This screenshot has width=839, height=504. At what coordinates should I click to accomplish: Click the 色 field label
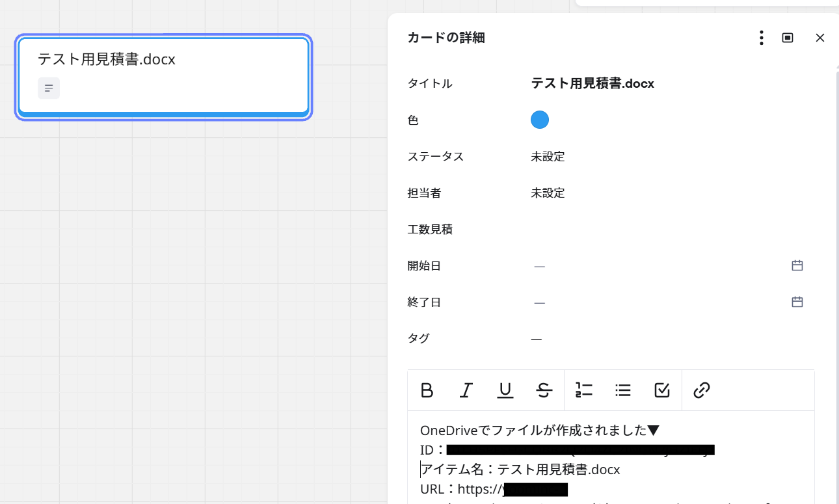pos(413,120)
